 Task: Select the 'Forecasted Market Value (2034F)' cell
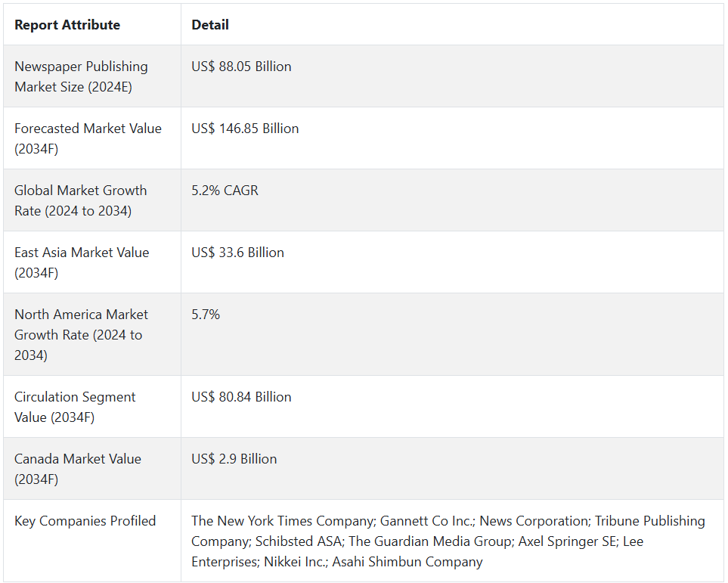(x=88, y=138)
